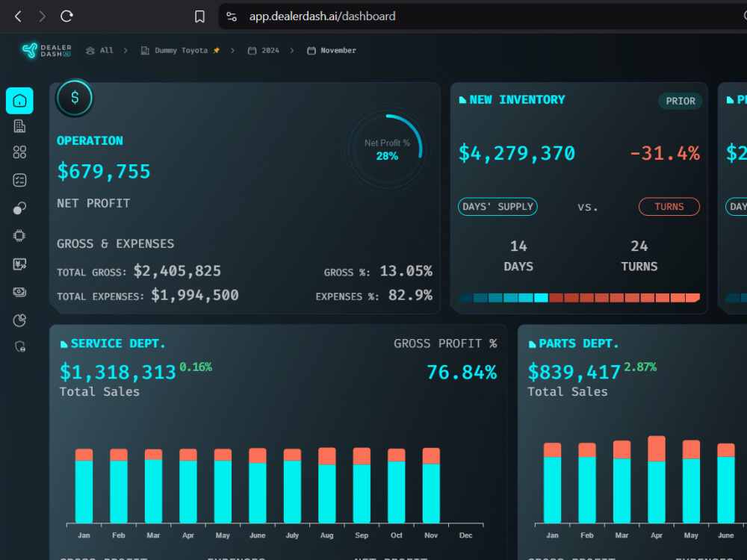The image size is (747, 560).
Task: Click the star pin next to Dummy Toyota
Action: 217,51
